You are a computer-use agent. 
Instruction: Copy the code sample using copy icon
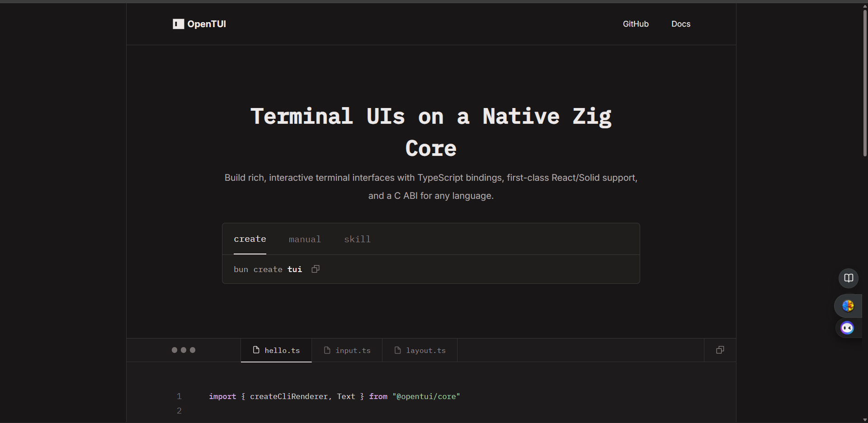point(720,350)
